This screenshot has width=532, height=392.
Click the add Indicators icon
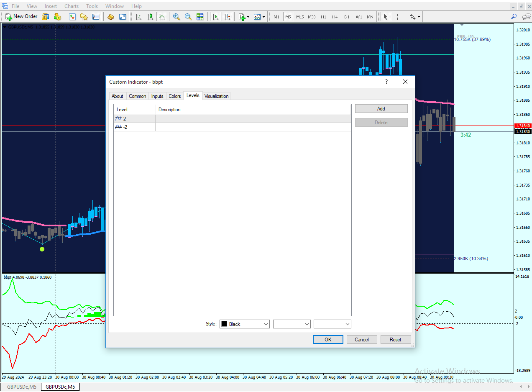(x=242, y=17)
